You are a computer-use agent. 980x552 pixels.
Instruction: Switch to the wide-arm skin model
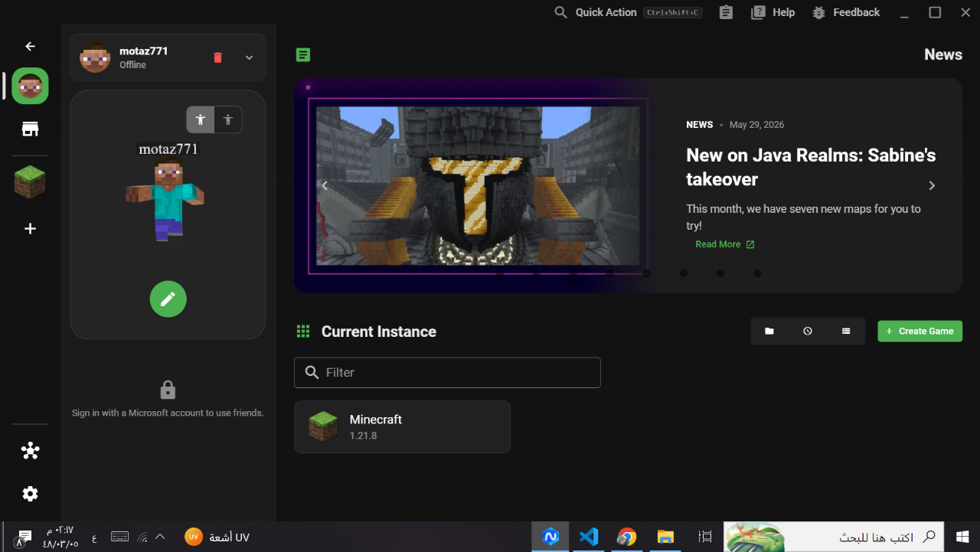click(x=201, y=119)
